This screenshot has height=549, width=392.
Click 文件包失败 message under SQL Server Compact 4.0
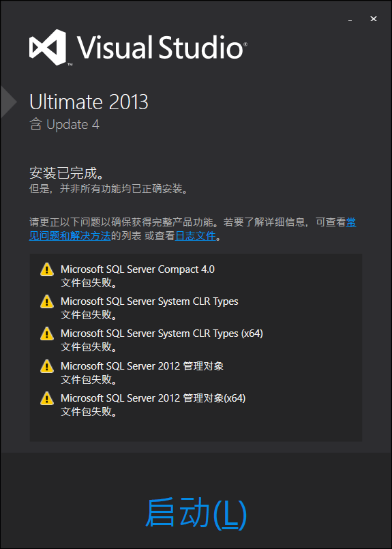(89, 283)
